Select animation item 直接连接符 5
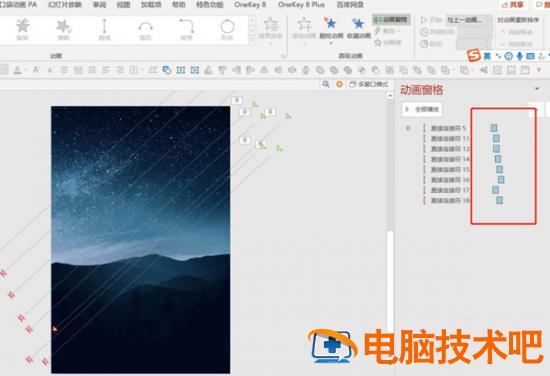The height and width of the screenshot is (376, 550). tap(448, 128)
